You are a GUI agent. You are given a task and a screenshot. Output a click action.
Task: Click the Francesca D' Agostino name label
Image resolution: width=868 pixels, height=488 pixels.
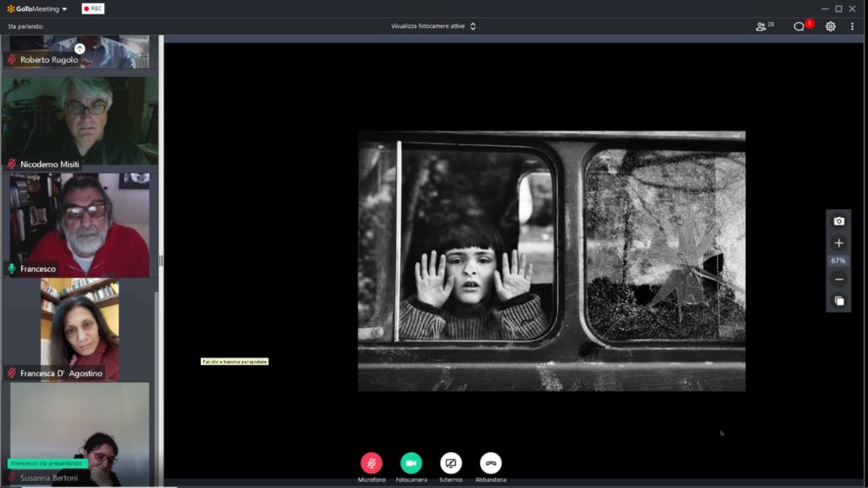[61, 374]
